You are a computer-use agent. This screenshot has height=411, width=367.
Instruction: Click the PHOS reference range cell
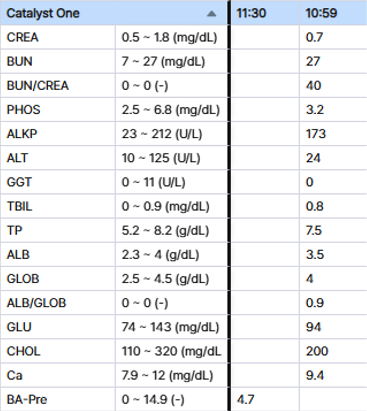(171, 110)
